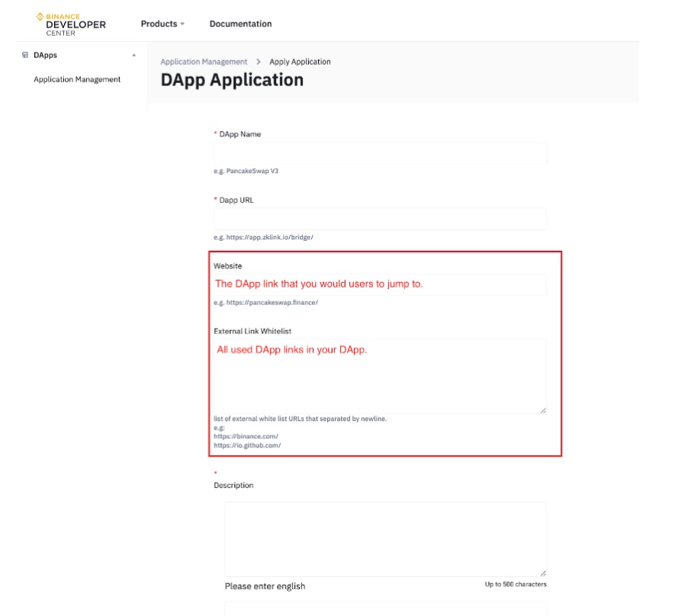Screen dimensions: 688x616
Task: Click the required asterisk beside DApp Name
Action: 214,133
